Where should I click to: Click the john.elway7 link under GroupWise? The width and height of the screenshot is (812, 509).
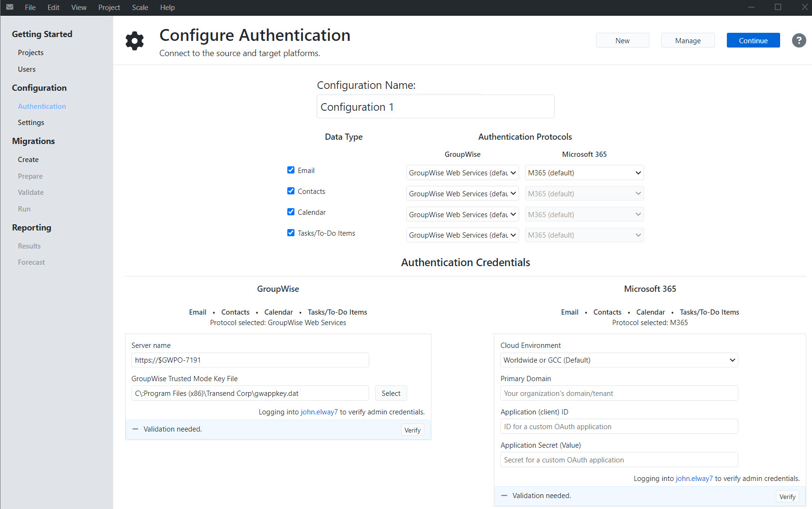click(319, 412)
